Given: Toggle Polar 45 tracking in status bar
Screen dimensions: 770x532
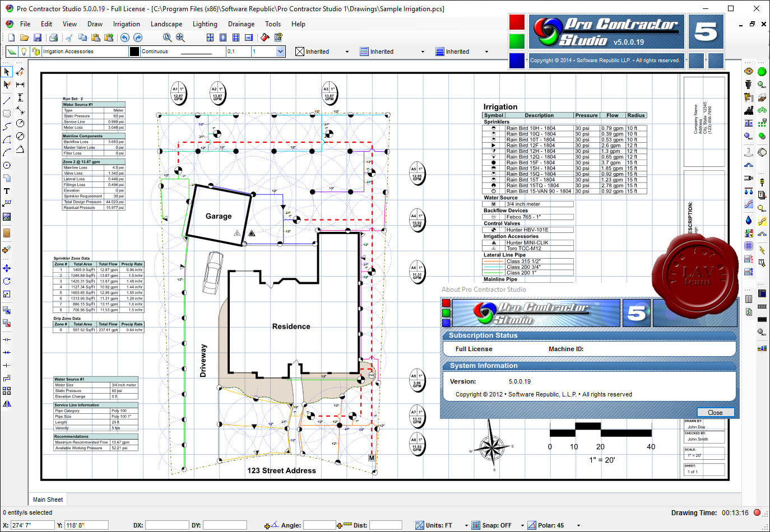Looking at the screenshot, I should 546,525.
